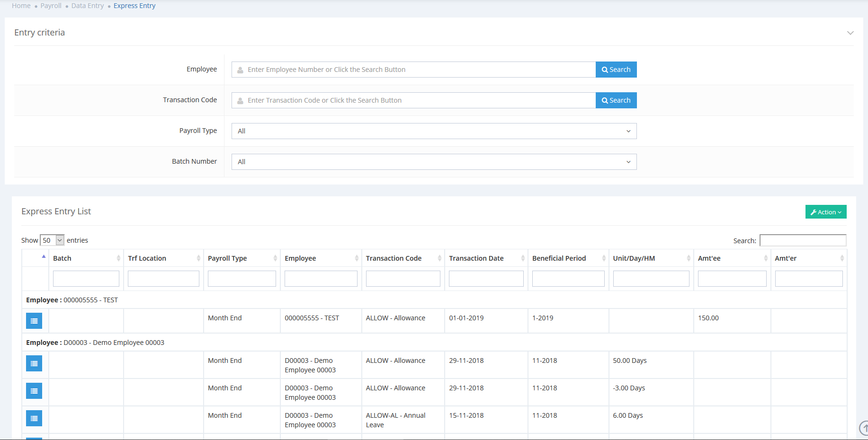This screenshot has height=440, width=868.
Task: Sort table by Batch column
Action: click(86, 258)
